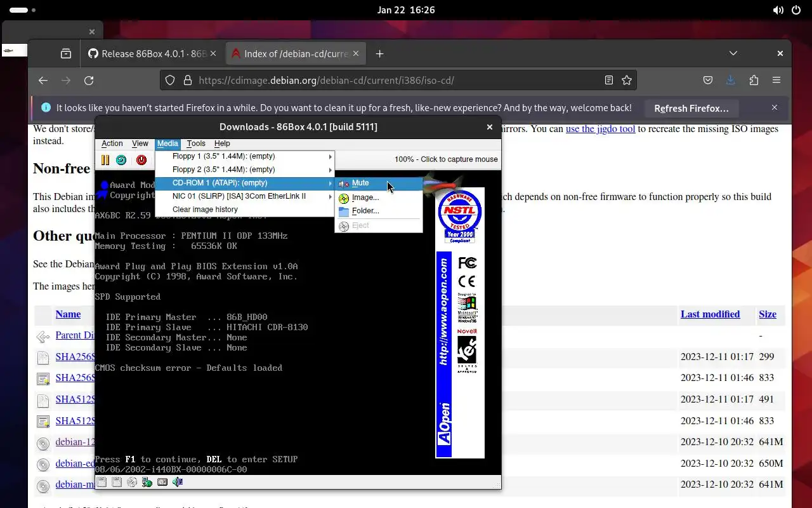
Task: Close the open Media menu
Action: pos(168,144)
